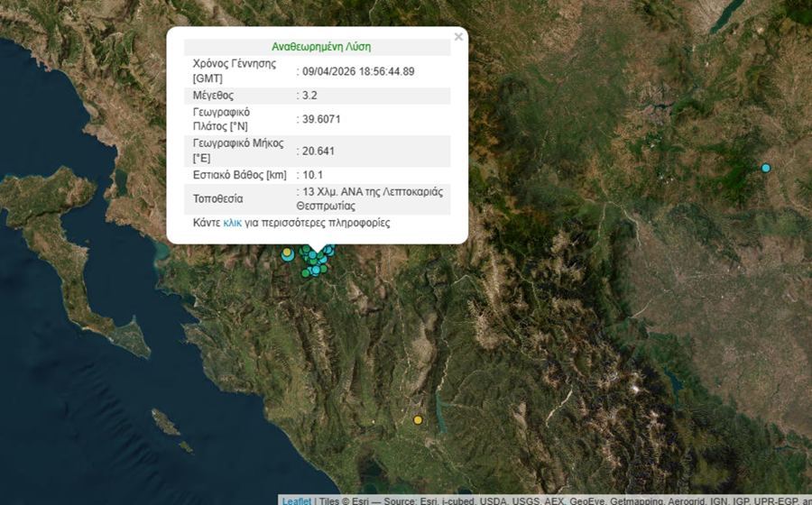The width and height of the screenshot is (812, 505).
Task: Click the location text mentioning Λεπτοκαριάς Θεσπρωτίας
Action: tap(373, 198)
